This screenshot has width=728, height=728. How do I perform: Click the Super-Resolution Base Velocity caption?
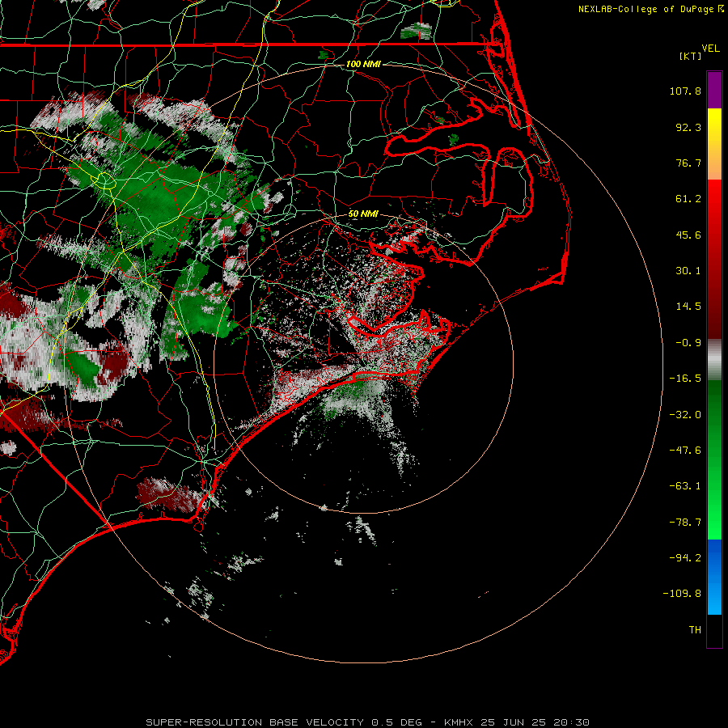coord(368,722)
